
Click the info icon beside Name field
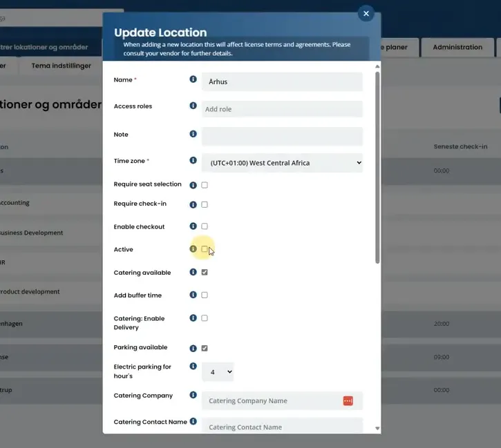click(x=193, y=79)
